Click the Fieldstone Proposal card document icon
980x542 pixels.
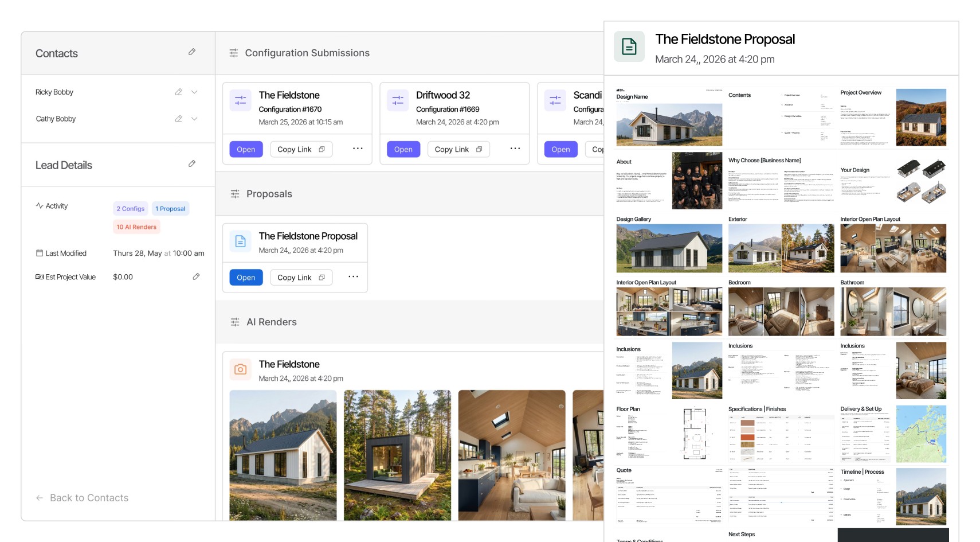[241, 241]
